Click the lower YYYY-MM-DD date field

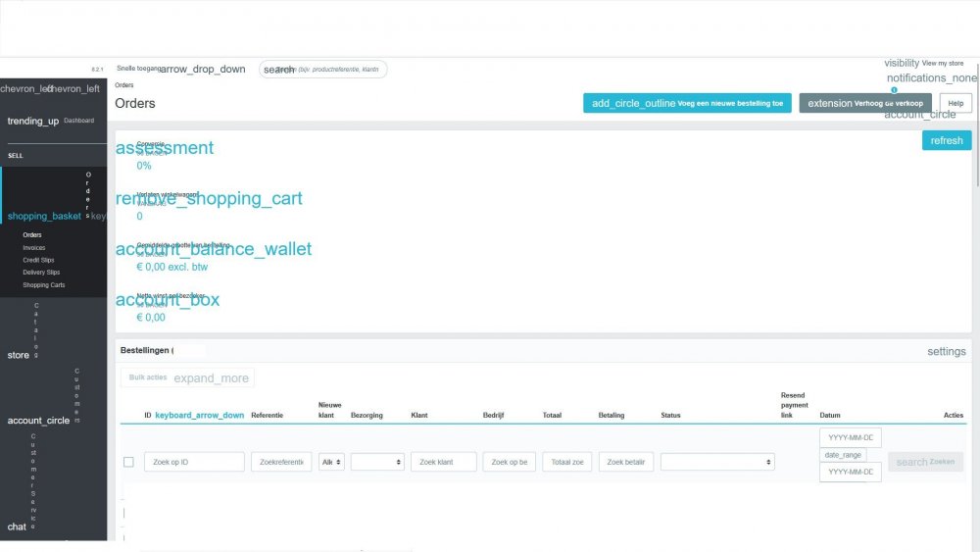[851, 472]
